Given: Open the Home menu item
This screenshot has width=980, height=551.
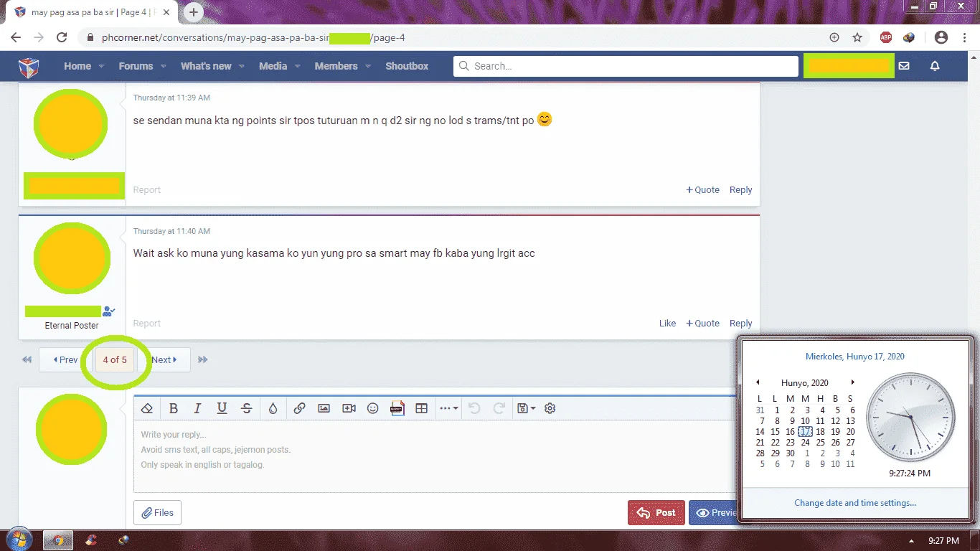Looking at the screenshot, I should [77, 66].
